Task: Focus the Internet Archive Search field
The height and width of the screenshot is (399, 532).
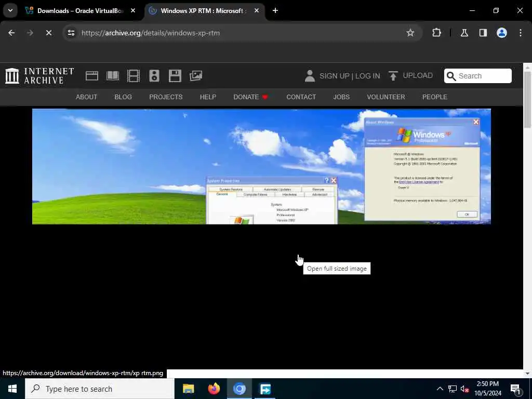Action: pyautogui.click(x=478, y=76)
